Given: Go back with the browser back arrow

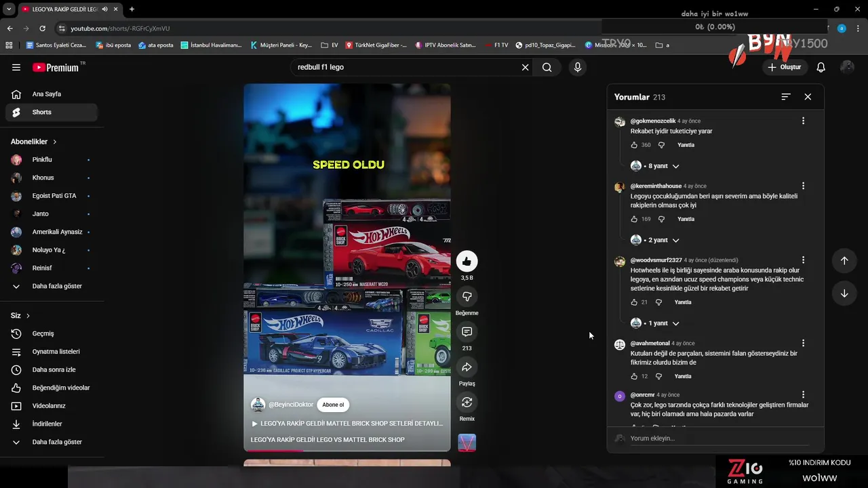Looking at the screenshot, I should coord(9,28).
